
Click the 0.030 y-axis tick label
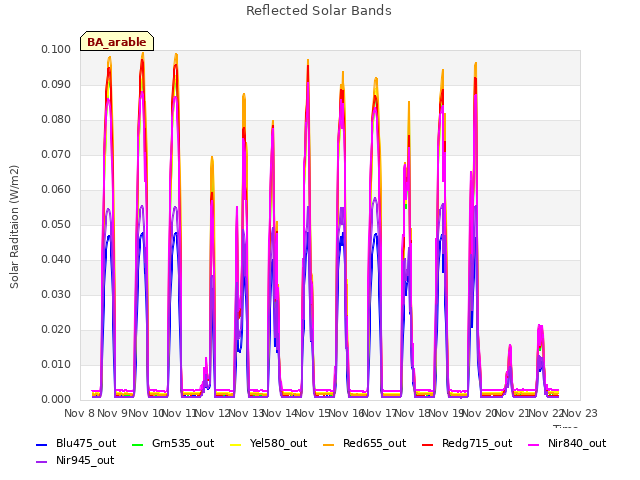pos(56,295)
